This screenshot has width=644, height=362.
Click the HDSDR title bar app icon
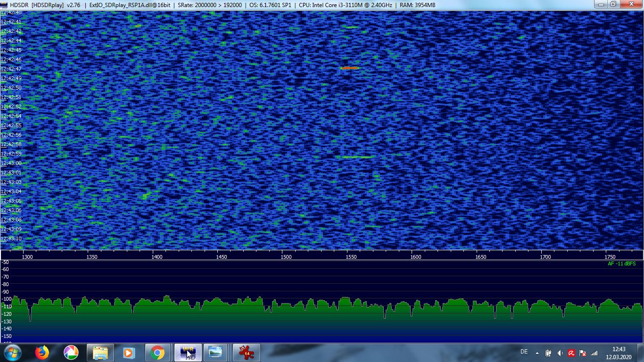4,5
